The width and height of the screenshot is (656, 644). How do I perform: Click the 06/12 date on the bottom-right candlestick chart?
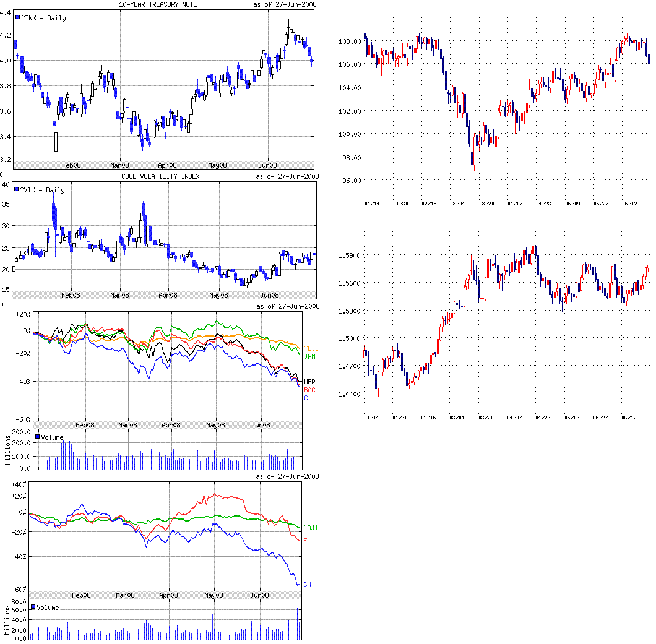629,418
